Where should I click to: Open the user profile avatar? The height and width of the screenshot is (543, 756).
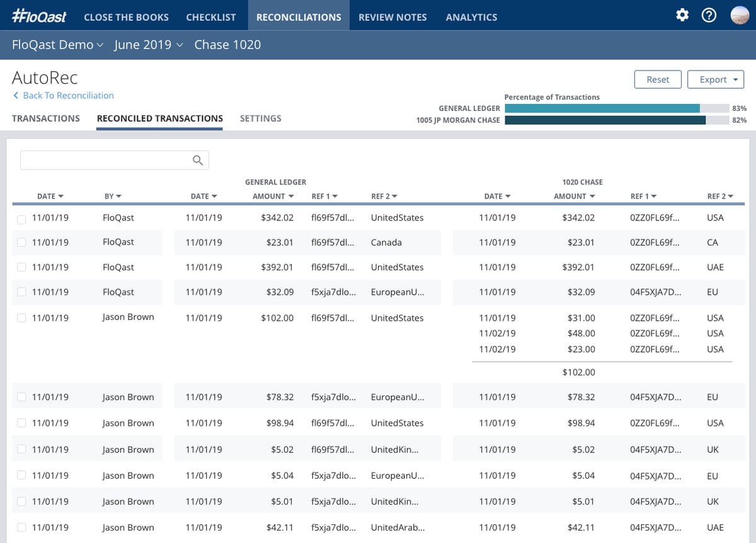click(740, 15)
